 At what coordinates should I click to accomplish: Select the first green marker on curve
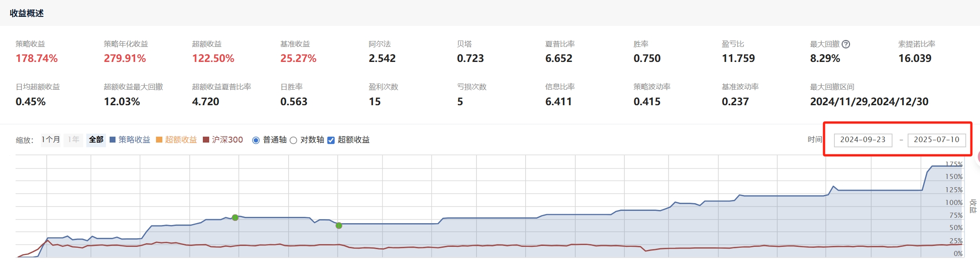click(235, 218)
